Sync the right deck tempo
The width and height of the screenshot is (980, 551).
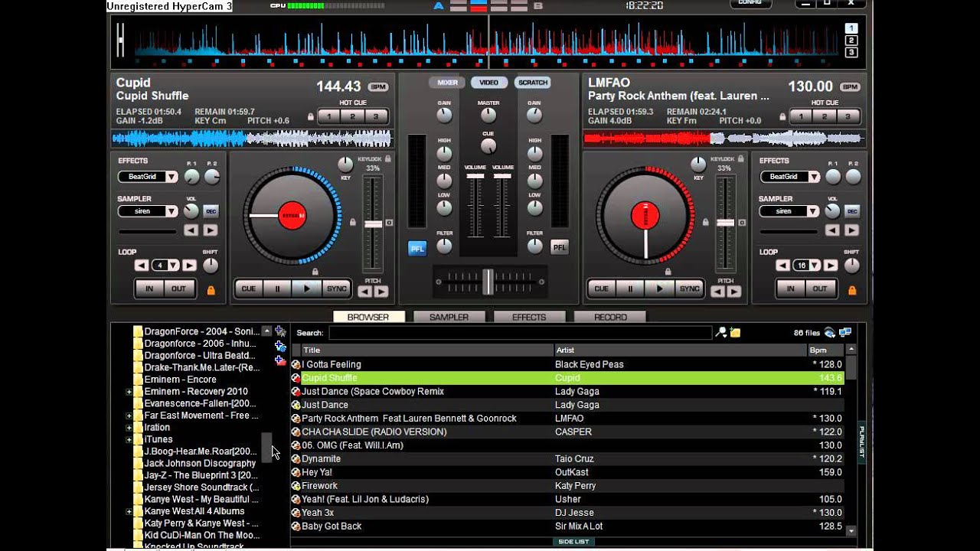pyautogui.click(x=690, y=289)
